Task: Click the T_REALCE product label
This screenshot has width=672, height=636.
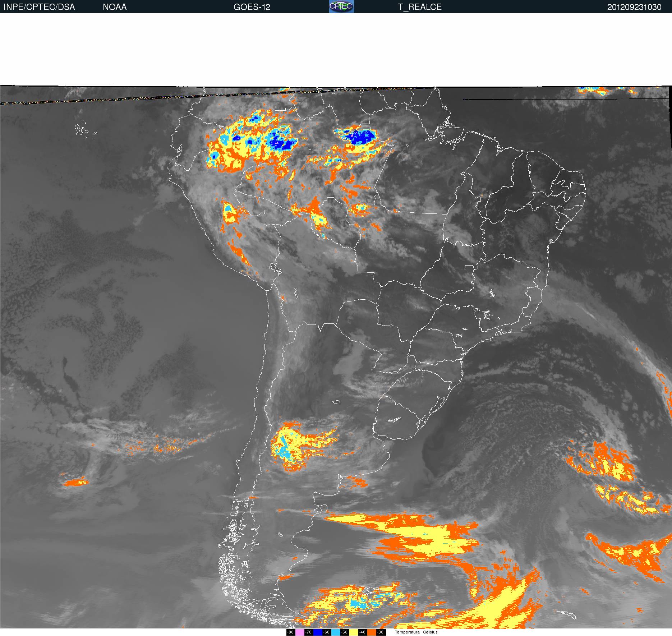Action: click(x=420, y=7)
